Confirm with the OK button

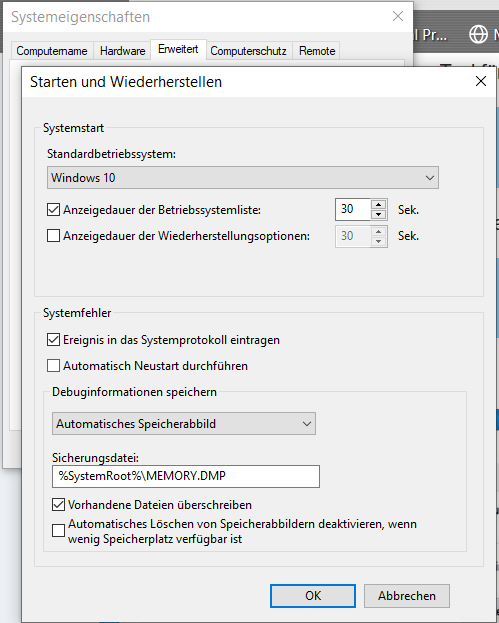[313, 596]
